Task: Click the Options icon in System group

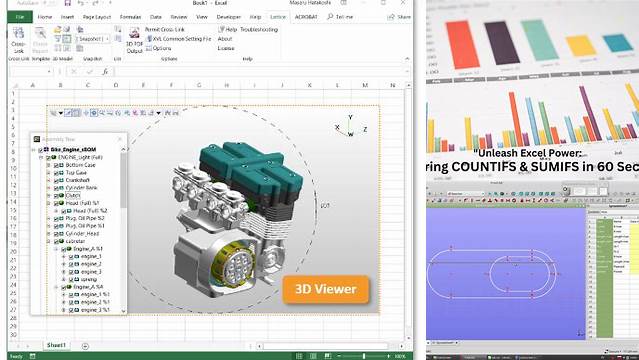Action: (159, 48)
